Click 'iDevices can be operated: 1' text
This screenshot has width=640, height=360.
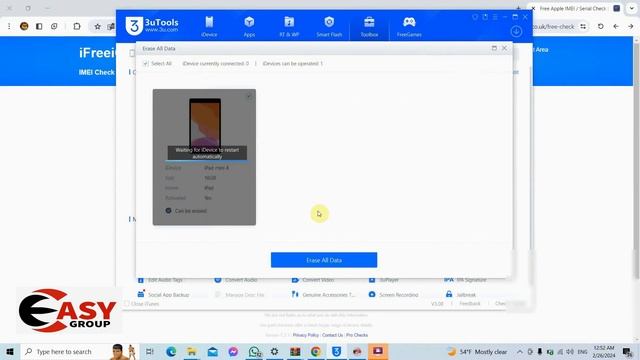[x=292, y=64]
